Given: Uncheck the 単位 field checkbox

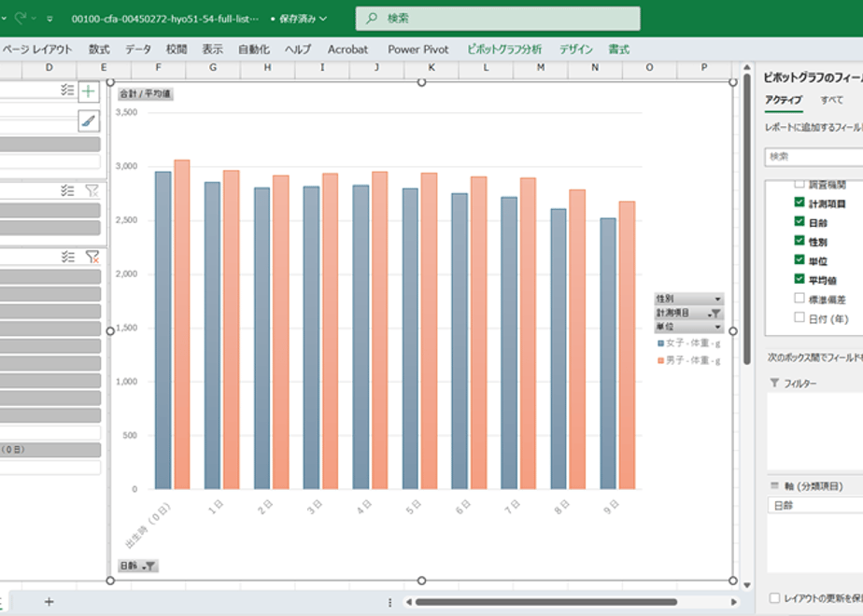Looking at the screenshot, I should (x=799, y=259).
